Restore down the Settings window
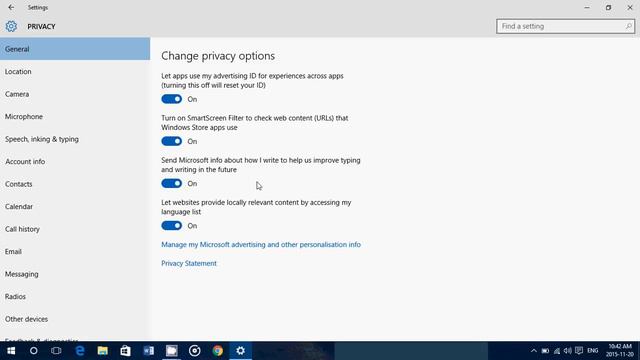The image size is (640, 360). coord(608,7)
